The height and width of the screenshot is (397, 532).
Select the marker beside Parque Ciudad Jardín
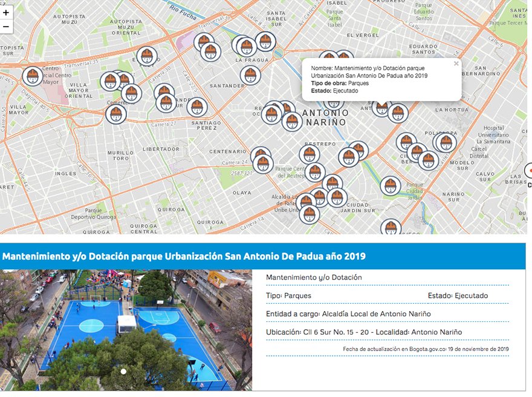coord(391,186)
